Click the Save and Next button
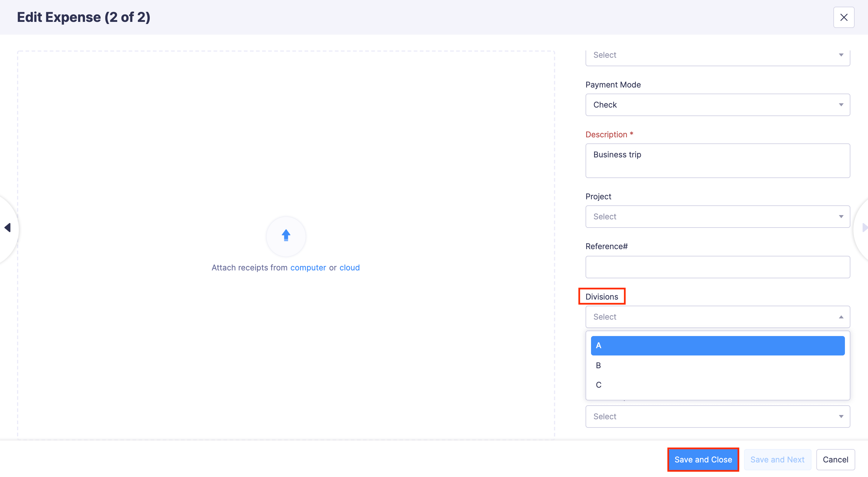 coord(777,459)
